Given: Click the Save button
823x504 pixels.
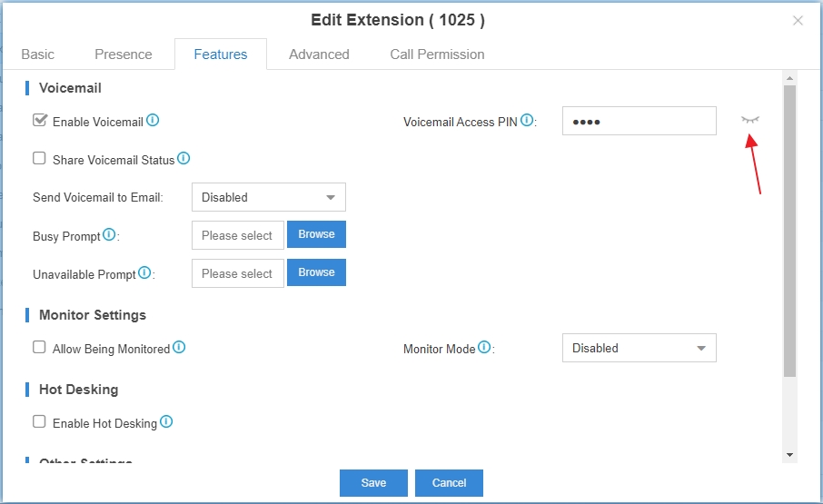Looking at the screenshot, I should 373,483.
